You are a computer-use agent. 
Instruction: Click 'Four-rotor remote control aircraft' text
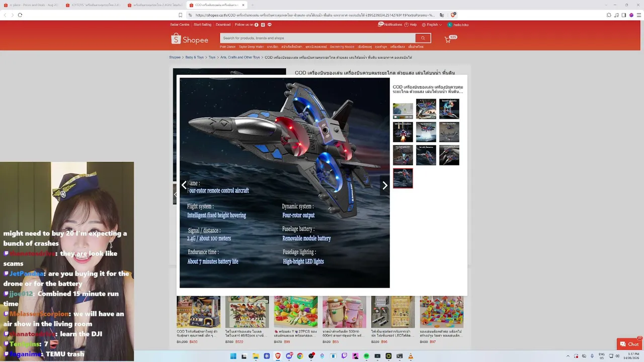(x=218, y=191)
